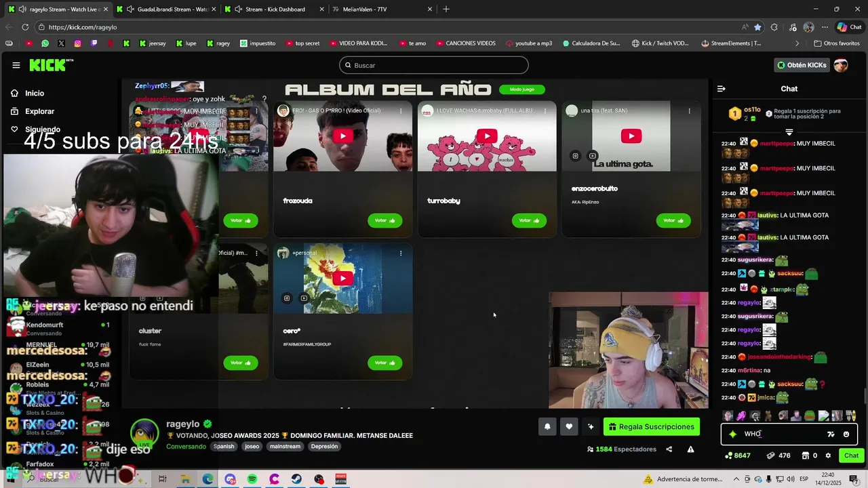Open the emoji picker in chat input
The height and width of the screenshot is (488, 868).
click(846, 434)
